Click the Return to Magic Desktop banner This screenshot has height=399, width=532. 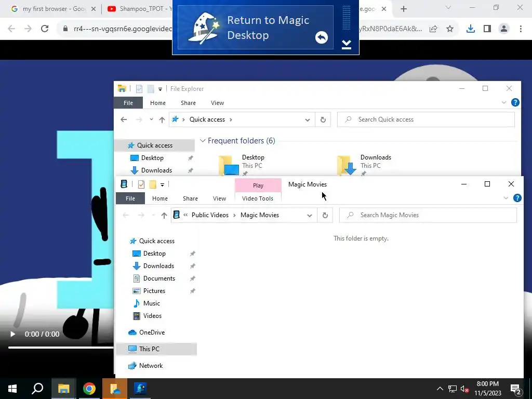point(256,28)
